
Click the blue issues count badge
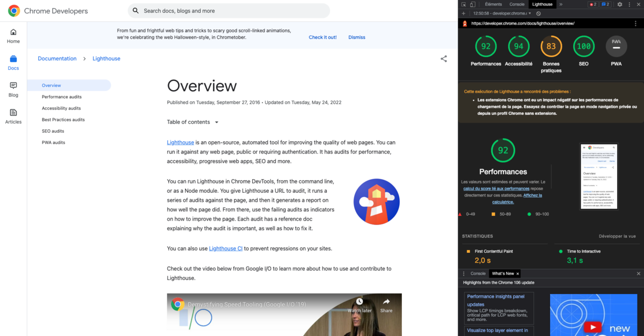click(x=605, y=4)
